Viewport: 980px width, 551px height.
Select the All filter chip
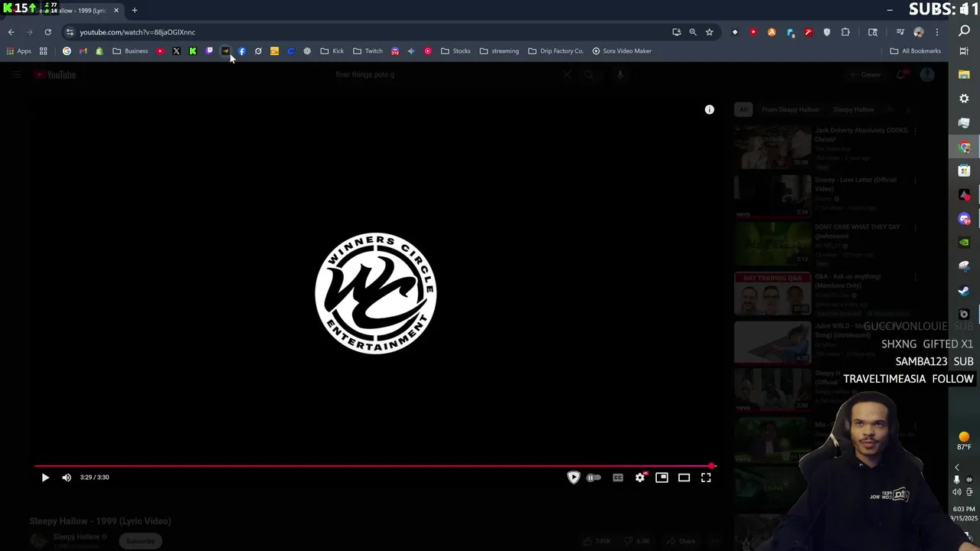click(743, 109)
